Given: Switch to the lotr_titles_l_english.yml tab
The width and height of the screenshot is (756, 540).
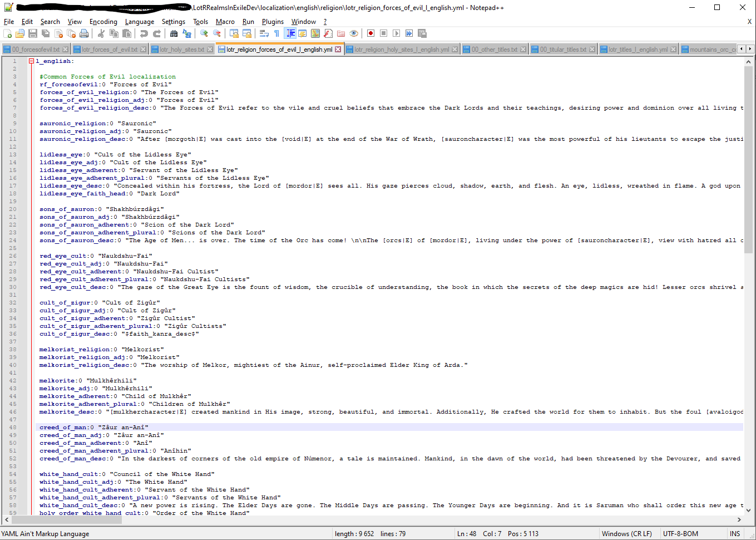Looking at the screenshot, I should tap(638, 50).
